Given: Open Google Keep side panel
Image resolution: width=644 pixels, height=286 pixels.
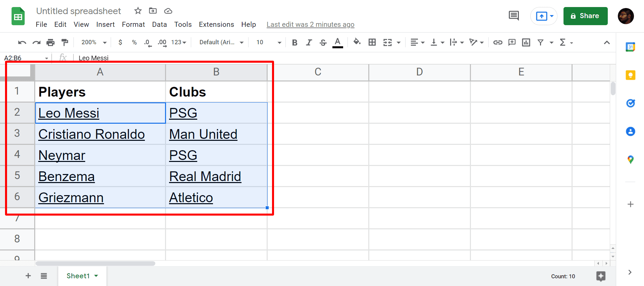Looking at the screenshot, I should pyautogui.click(x=630, y=75).
